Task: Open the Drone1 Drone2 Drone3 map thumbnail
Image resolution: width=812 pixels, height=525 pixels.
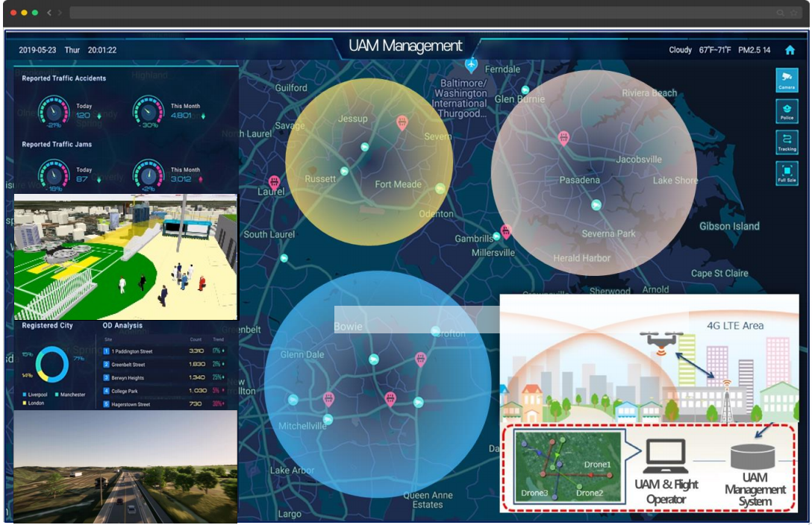Action: [x=569, y=467]
